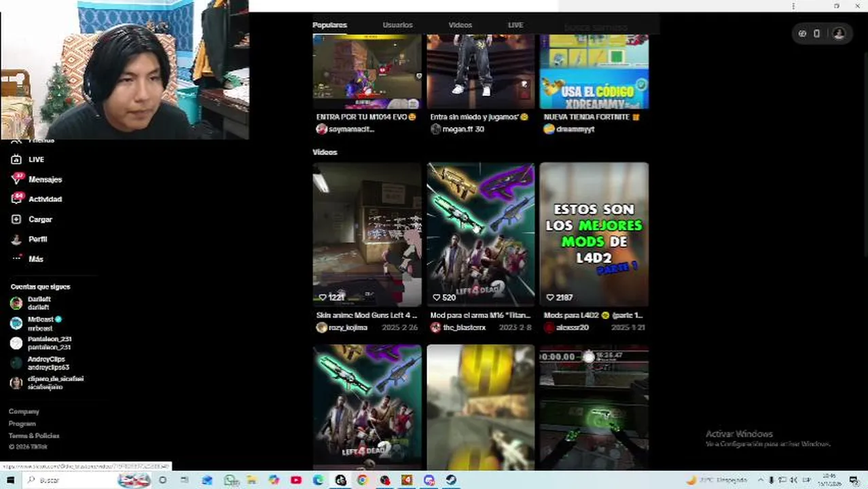This screenshot has width=868, height=489.
Task: Open 'Skin anime Mod Guns Left 4' video thumbnail
Action: click(367, 234)
